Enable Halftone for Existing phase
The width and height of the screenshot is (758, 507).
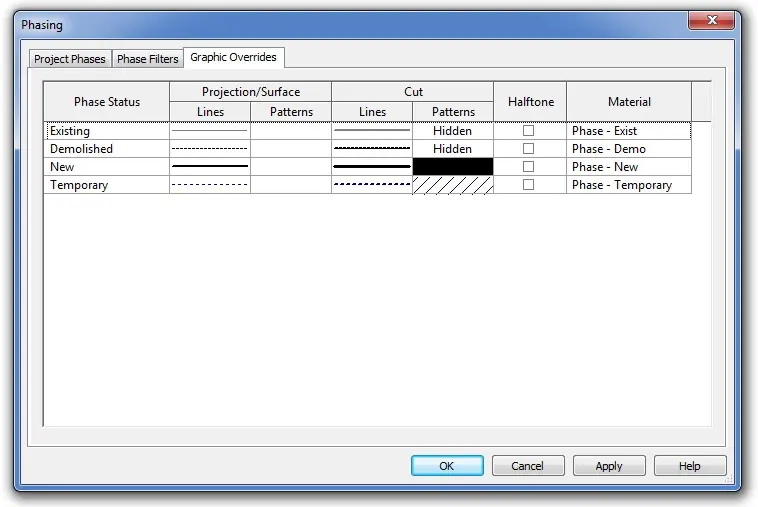click(x=528, y=130)
